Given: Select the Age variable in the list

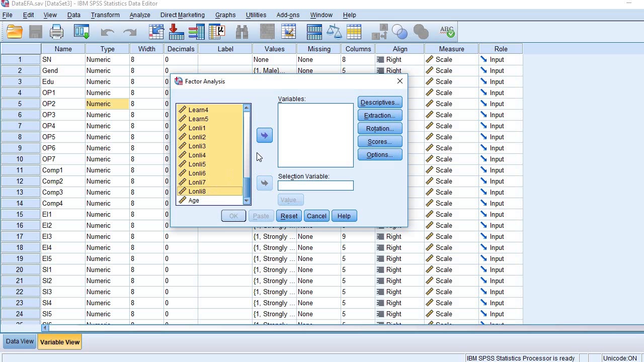Looking at the screenshot, I should 209,201.
